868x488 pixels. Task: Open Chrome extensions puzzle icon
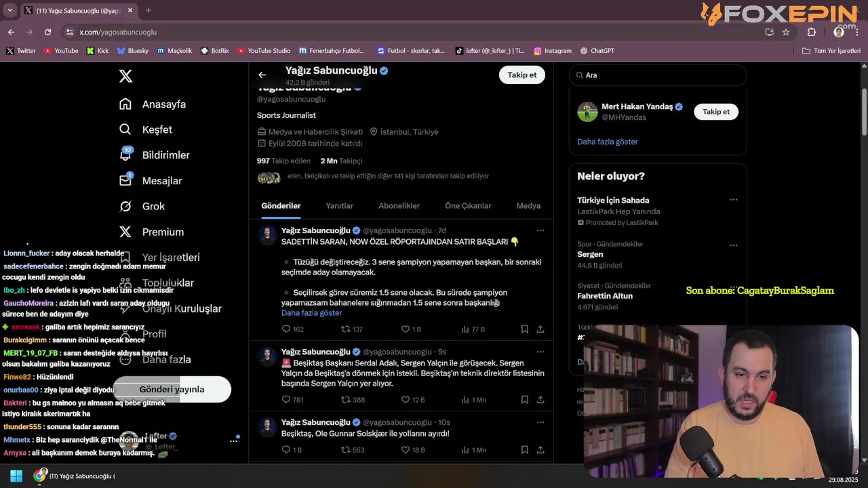(x=812, y=32)
